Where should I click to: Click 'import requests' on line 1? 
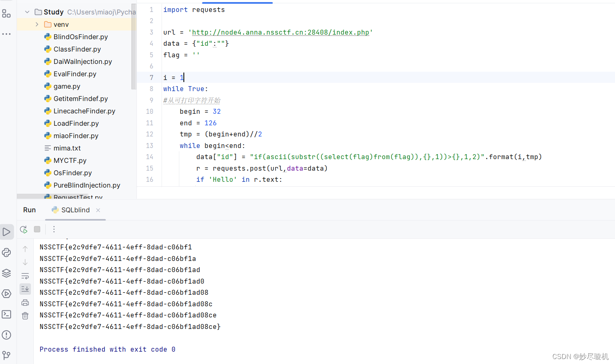pos(194,9)
